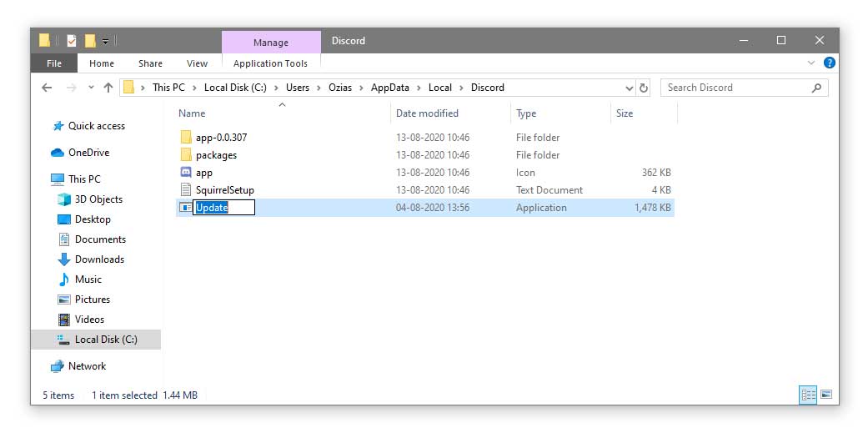Expand the ribbon with the chevron

[x=811, y=63]
